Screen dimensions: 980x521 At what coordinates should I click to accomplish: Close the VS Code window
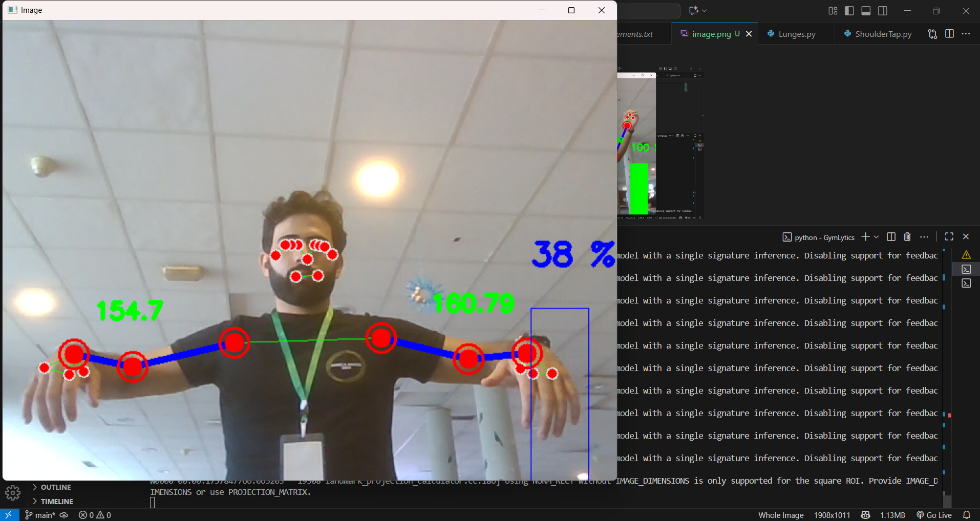click(966, 11)
